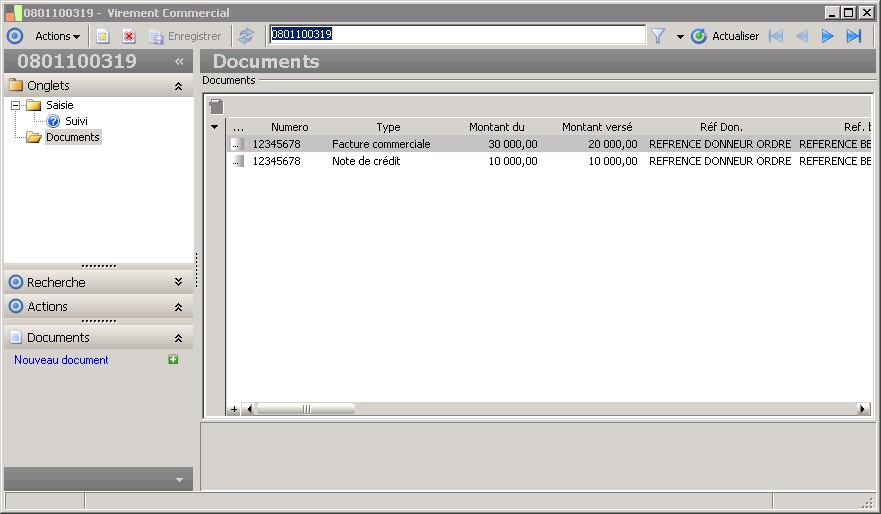Collapse the Onglets panel
The image size is (881, 514).
178,86
